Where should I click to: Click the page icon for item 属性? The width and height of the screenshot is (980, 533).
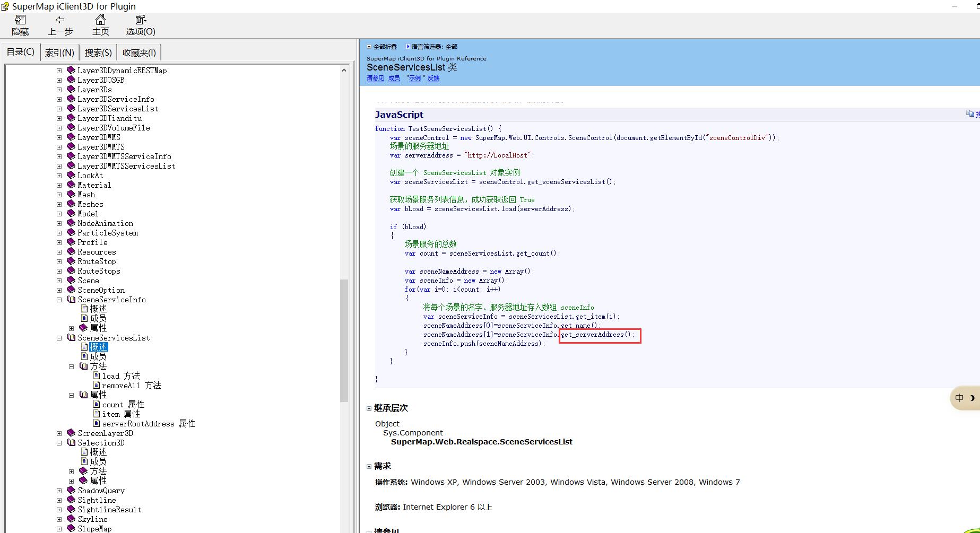pos(97,414)
